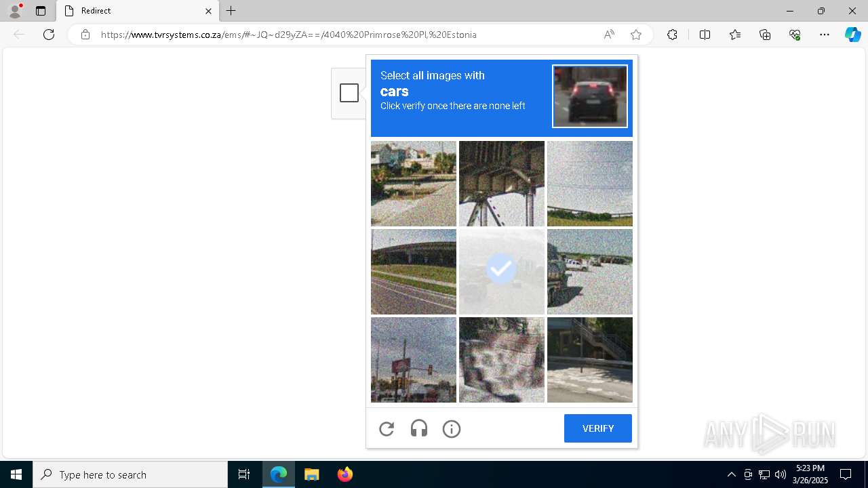Open clock showing 5:23 PM

tap(810, 474)
